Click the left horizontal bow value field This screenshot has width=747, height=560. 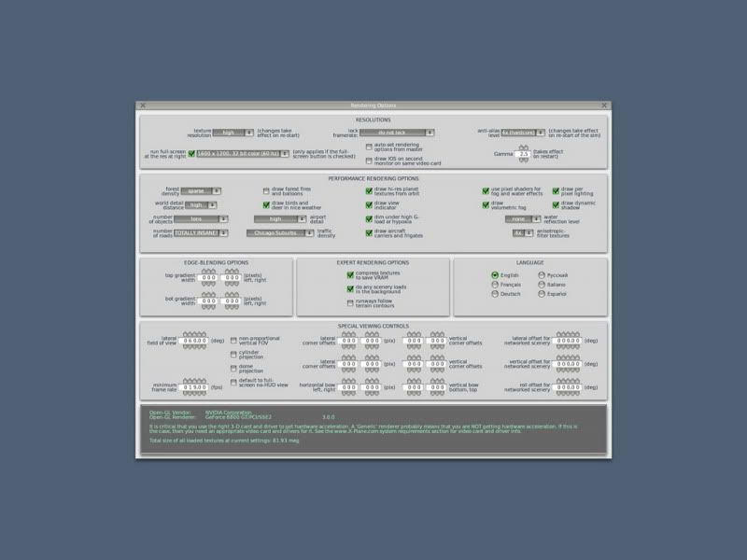coord(348,387)
